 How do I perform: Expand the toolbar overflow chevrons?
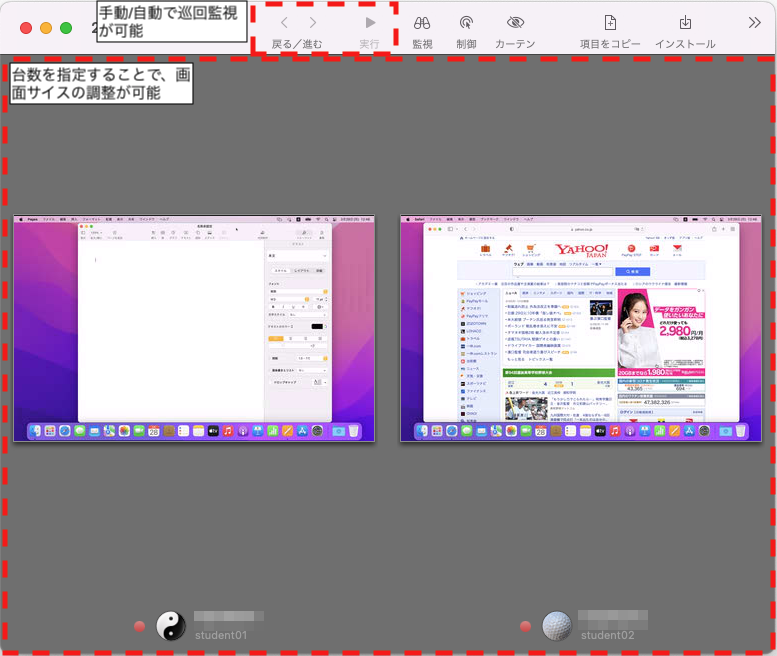(x=754, y=22)
